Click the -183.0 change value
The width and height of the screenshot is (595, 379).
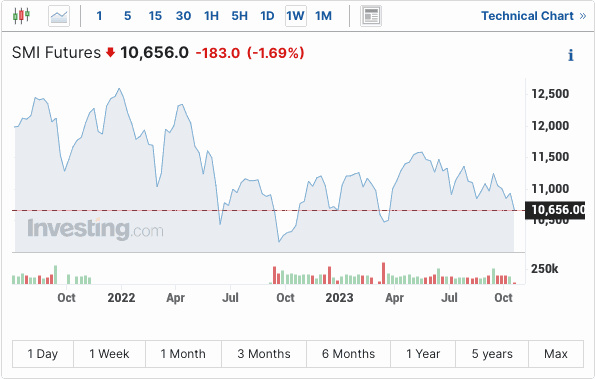(x=218, y=53)
